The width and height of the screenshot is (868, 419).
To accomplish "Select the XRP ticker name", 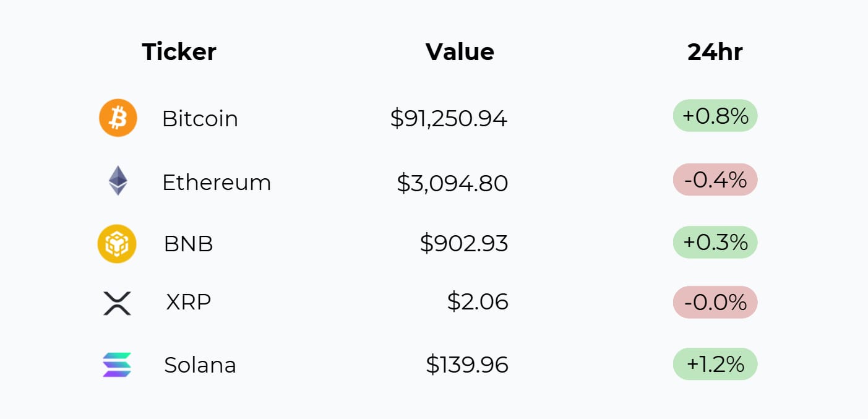I will (189, 302).
